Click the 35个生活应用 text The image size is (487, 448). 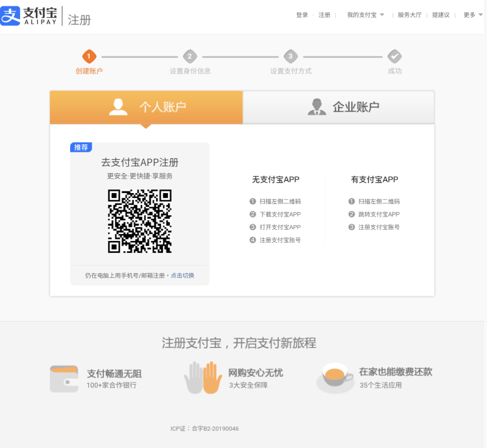pyautogui.click(x=381, y=385)
